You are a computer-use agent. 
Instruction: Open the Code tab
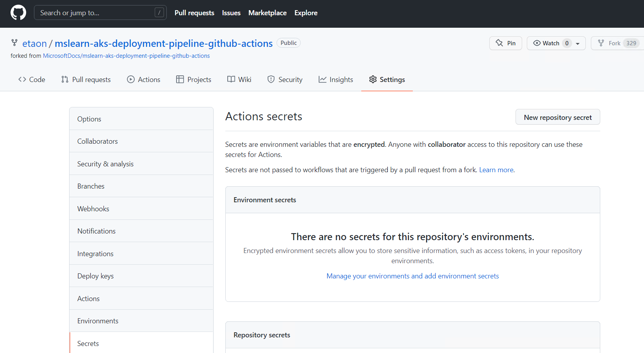(x=32, y=79)
